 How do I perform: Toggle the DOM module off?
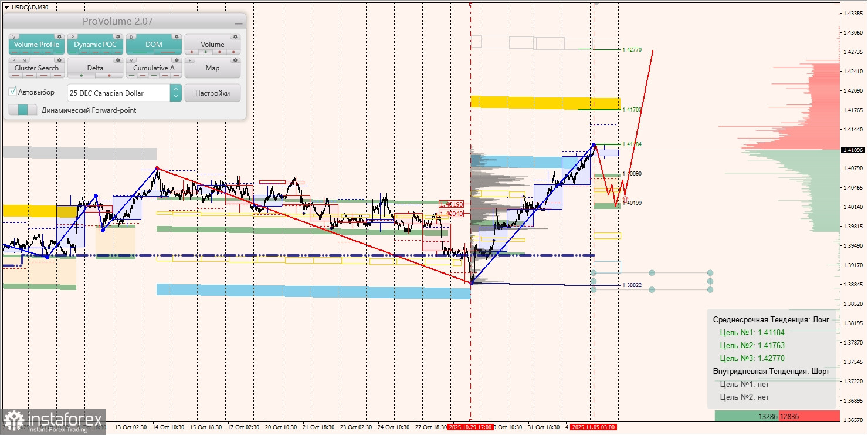tap(153, 45)
